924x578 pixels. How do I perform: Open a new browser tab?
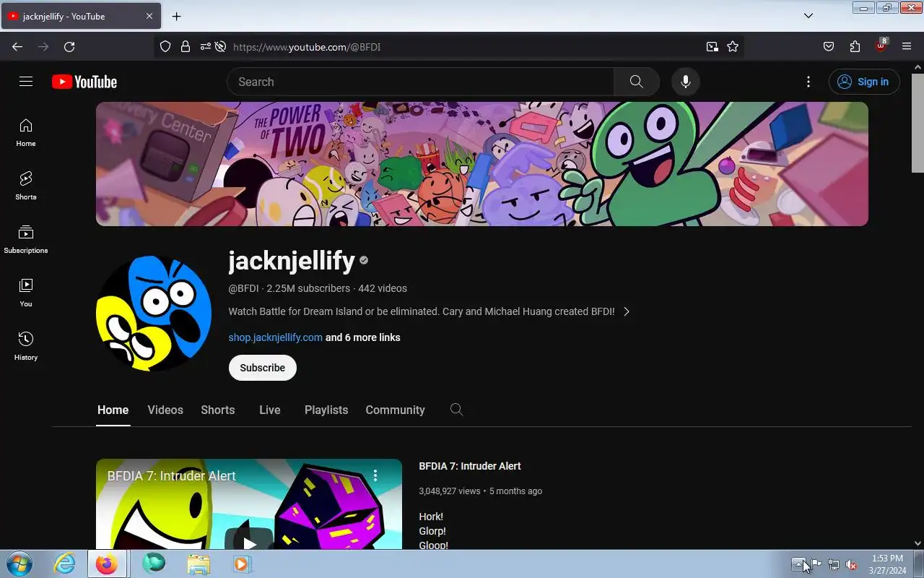176,16
